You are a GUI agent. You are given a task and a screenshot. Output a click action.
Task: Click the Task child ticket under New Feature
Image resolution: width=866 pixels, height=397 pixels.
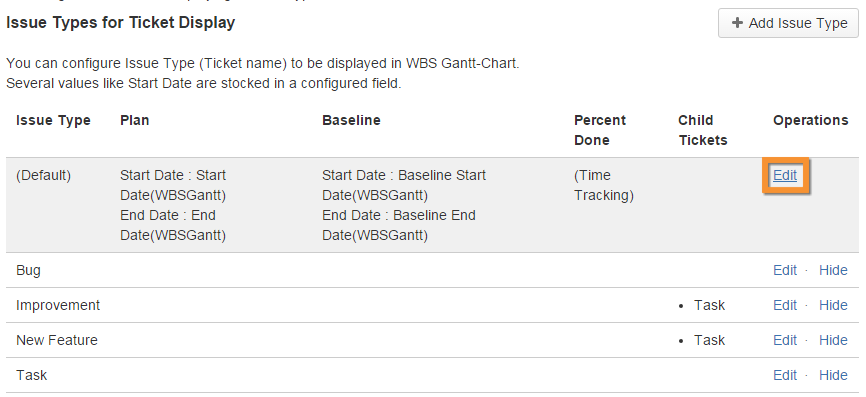pyautogui.click(x=709, y=340)
